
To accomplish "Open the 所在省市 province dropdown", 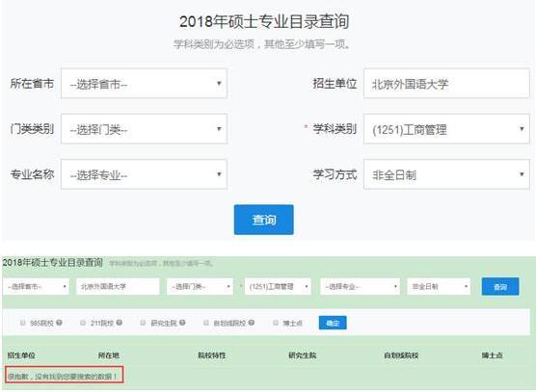I will [144, 84].
